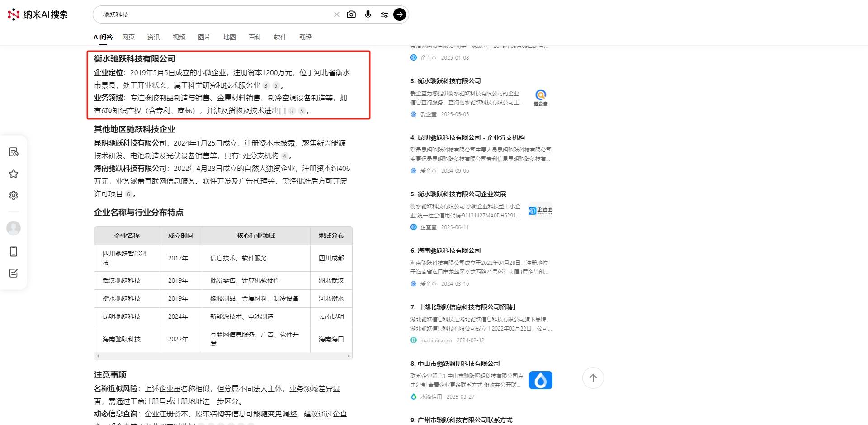Open result 6 海南驰跃科技有限公司
868x425 pixels.
pyautogui.click(x=445, y=250)
